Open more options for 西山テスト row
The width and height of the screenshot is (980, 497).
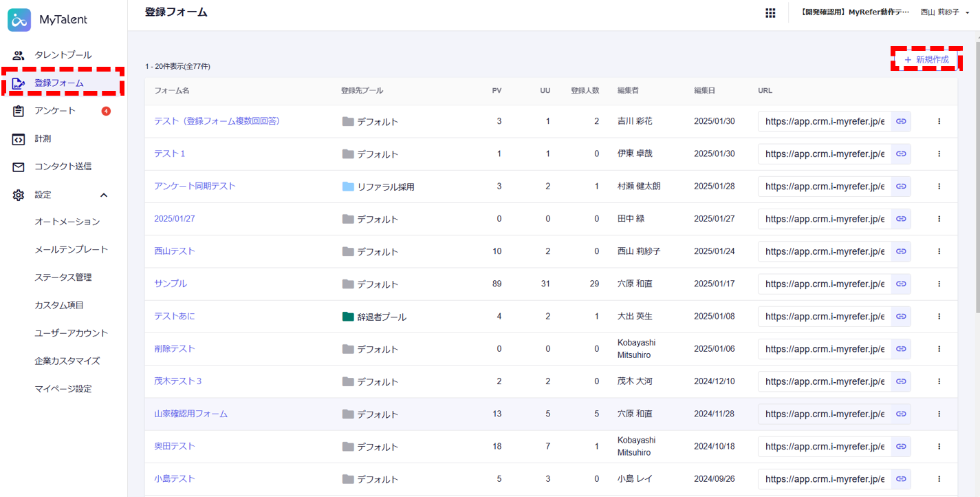pyautogui.click(x=939, y=251)
